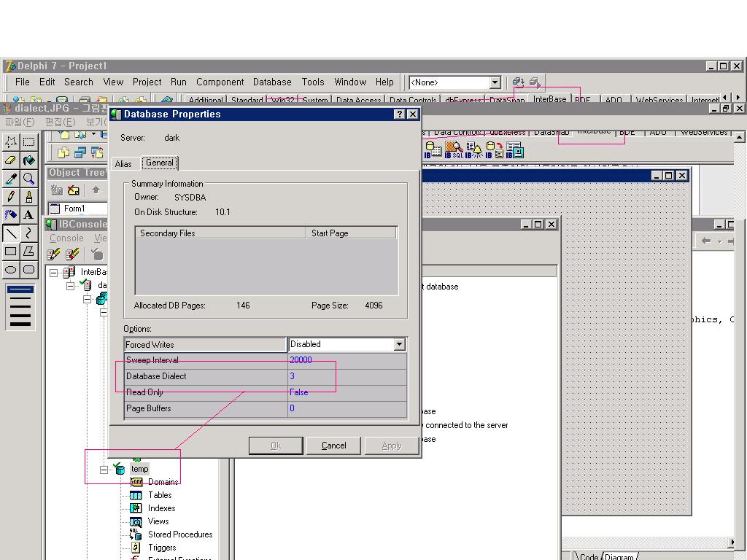
Task: Click the Indexes icon under temp database
Action: point(136,508)
